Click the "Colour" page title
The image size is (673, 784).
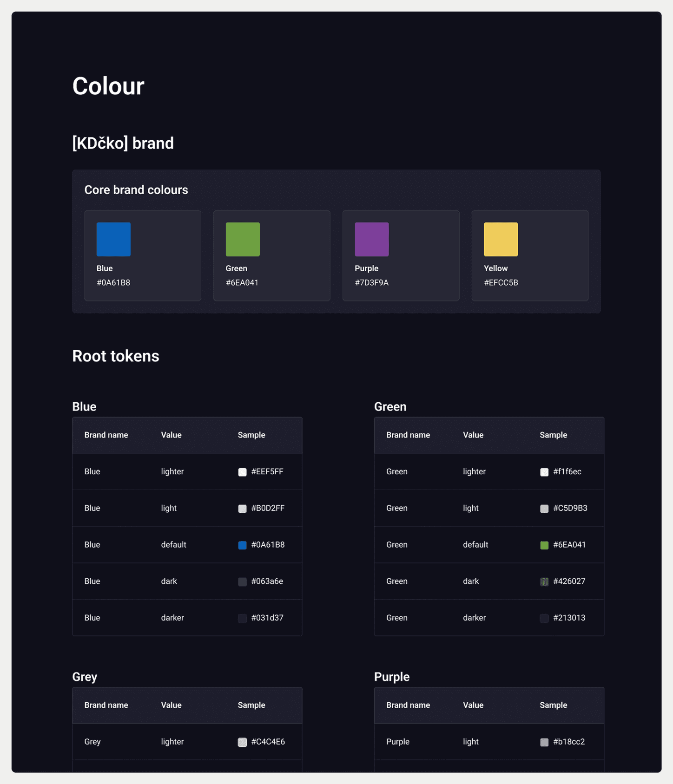tap(108, 86)
